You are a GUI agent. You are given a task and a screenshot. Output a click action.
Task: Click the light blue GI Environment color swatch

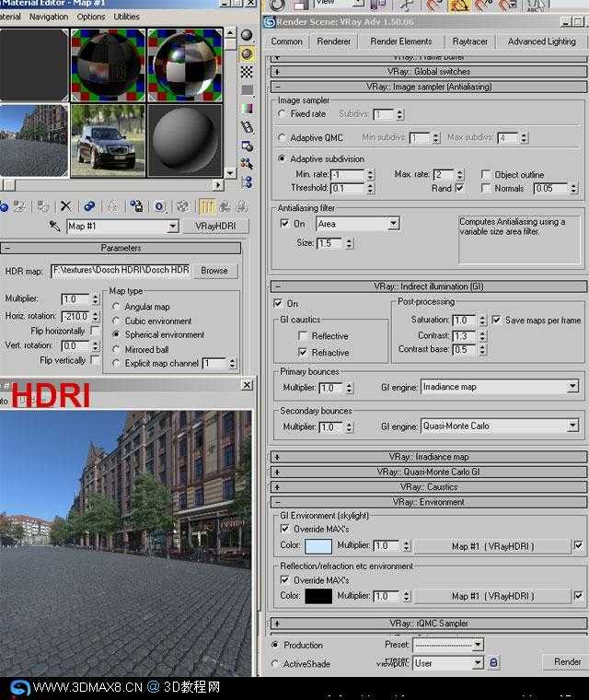pos(318,546)
